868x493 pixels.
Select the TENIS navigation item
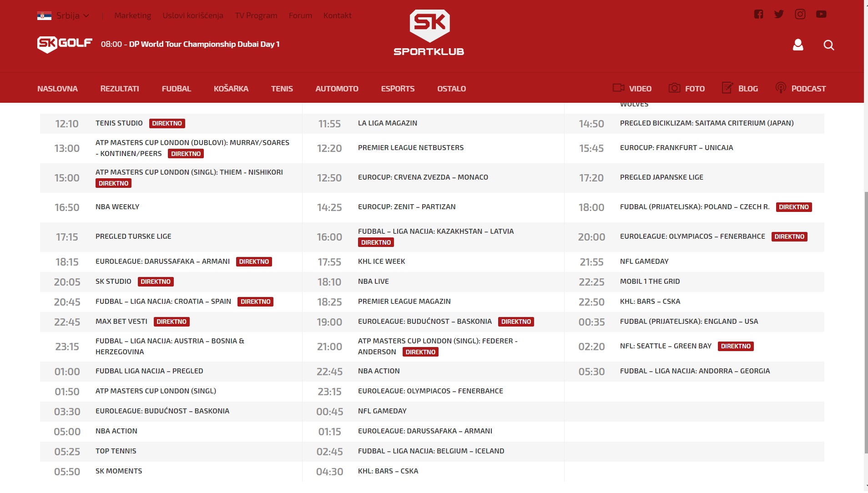pyautogui.click(x=282, y=89)
